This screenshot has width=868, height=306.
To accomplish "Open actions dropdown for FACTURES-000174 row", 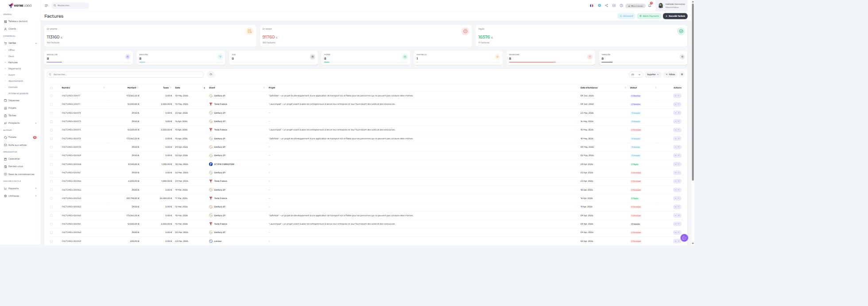I will coord(677,113).
